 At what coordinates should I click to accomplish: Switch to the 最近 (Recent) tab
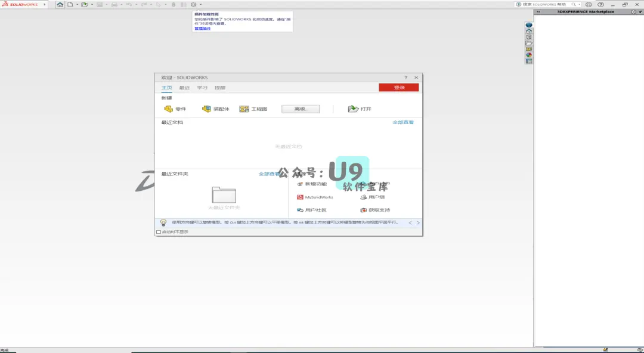point(184,88)
